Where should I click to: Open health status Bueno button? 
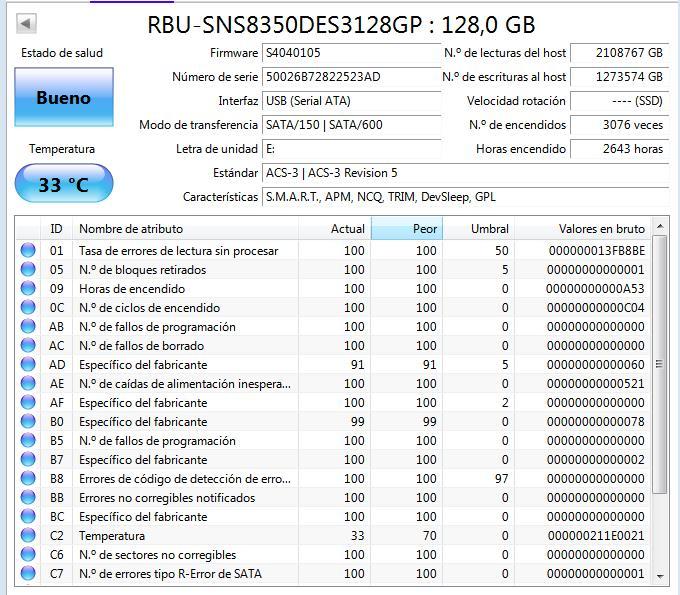[64, 97]
